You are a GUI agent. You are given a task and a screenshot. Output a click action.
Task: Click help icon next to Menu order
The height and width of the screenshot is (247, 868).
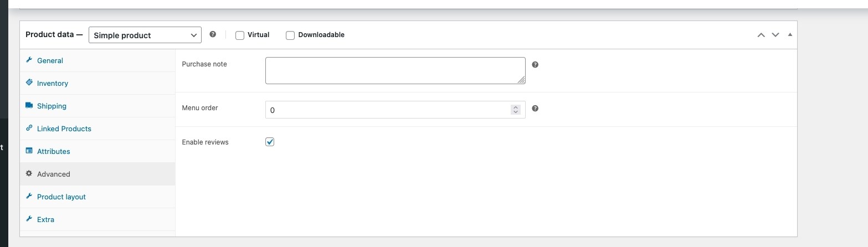coord(535,109)
